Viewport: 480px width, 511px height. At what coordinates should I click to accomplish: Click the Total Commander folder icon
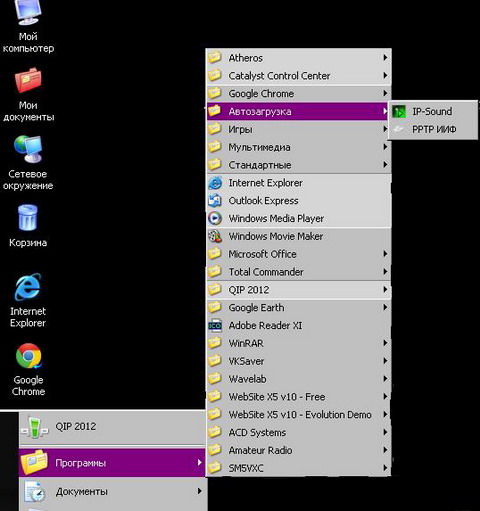(215, 272)
